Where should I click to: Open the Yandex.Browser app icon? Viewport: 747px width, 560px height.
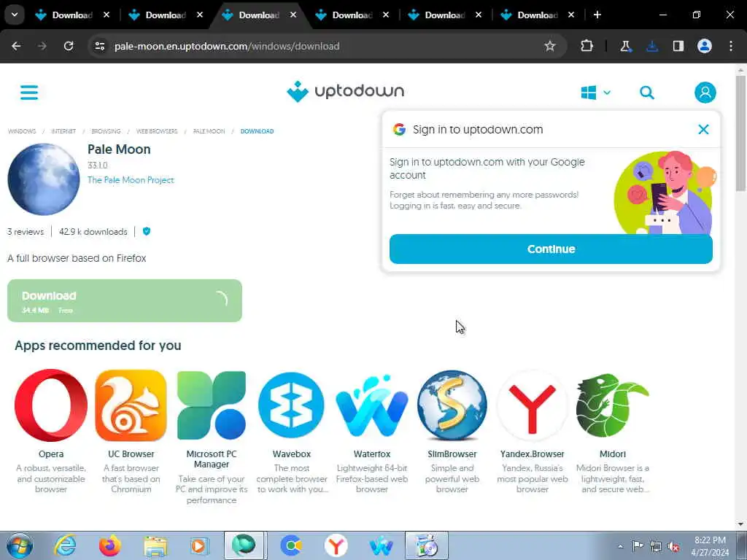click(x=533, y=405)
